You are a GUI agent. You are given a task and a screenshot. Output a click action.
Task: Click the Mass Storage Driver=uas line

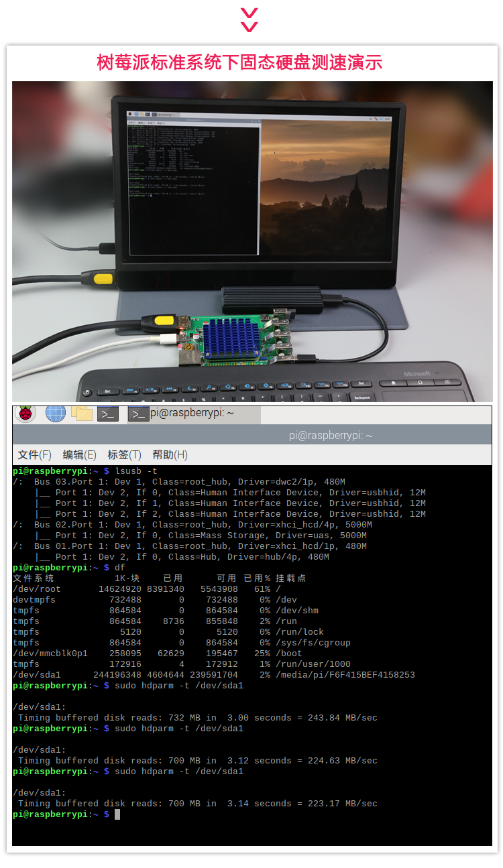click(201, 536)
